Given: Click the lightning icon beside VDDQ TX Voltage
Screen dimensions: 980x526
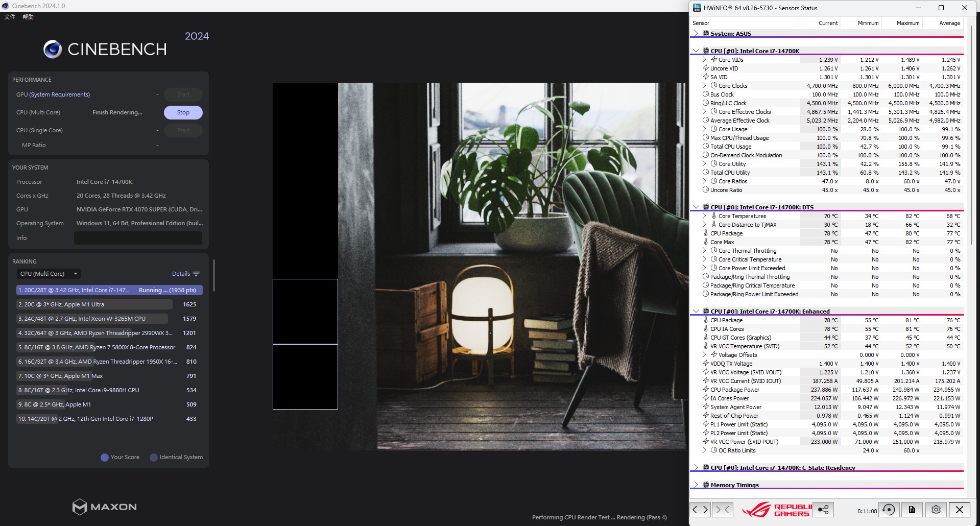Looking at the screenshot, I should [x=706, y=363].
